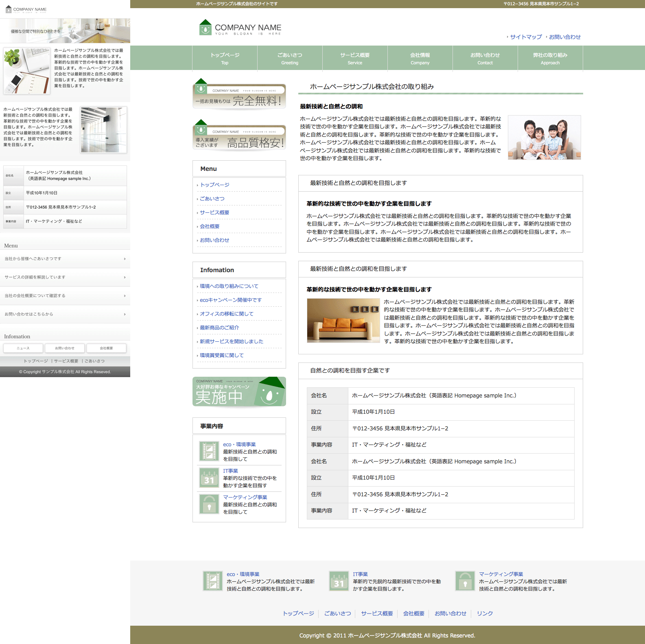This screenshot has height=644, width=645.
Task: Click the footer IT事業 calendar icon
Action: [x=339, y=581]
